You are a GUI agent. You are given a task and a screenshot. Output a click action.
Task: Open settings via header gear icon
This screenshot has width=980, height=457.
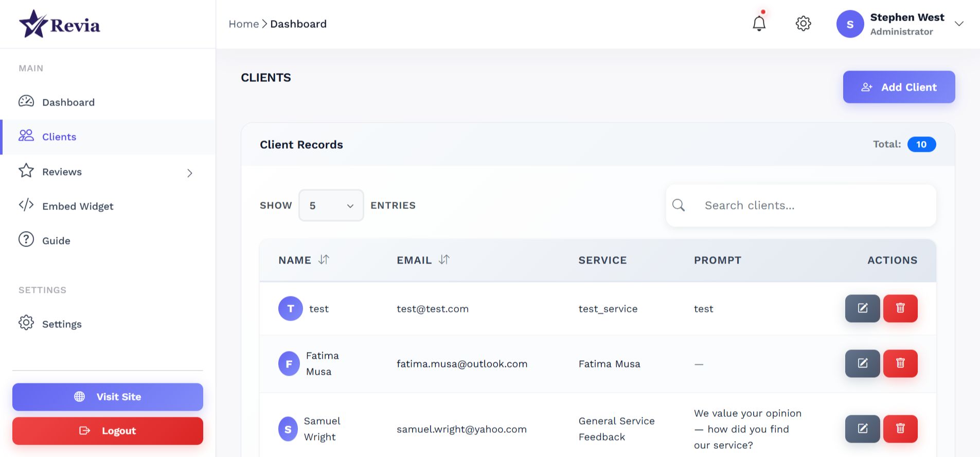803,24
